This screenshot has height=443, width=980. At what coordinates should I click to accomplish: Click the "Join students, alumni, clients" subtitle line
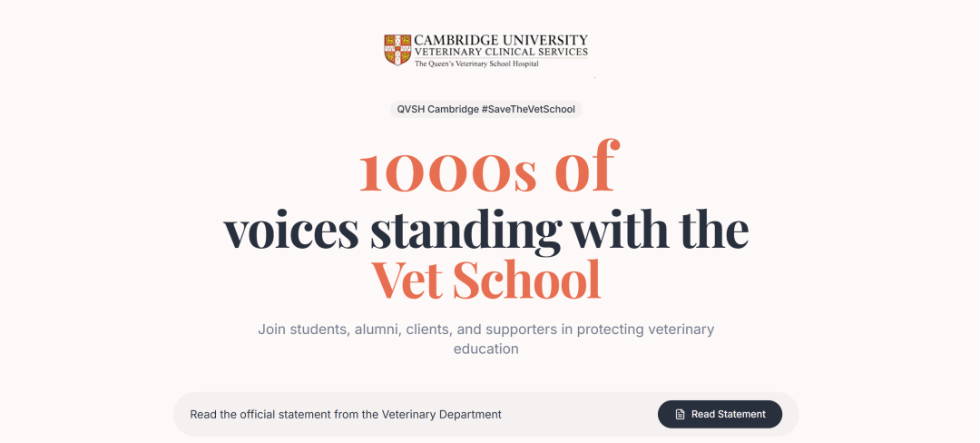[x=485, y=329]
